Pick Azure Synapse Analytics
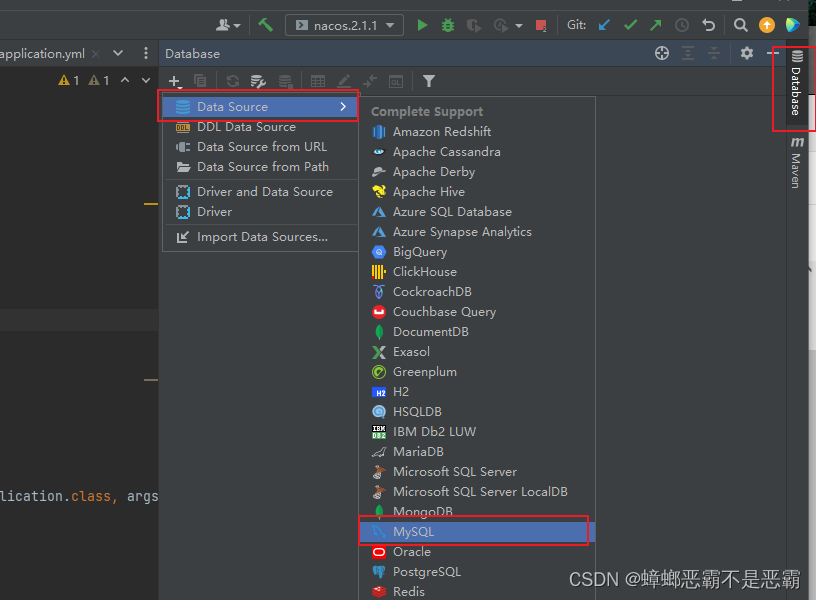This screenshot has height=600, width=816. point(477,232)
